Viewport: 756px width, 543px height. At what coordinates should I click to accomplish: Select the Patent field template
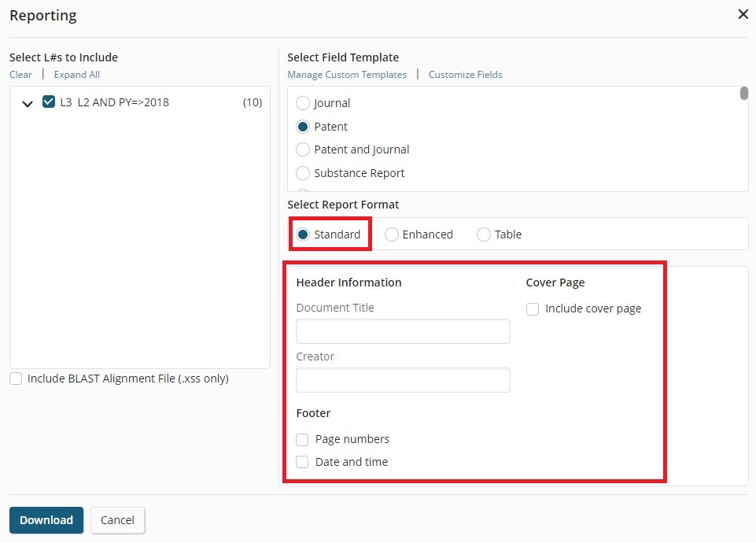tap(303, 127)
